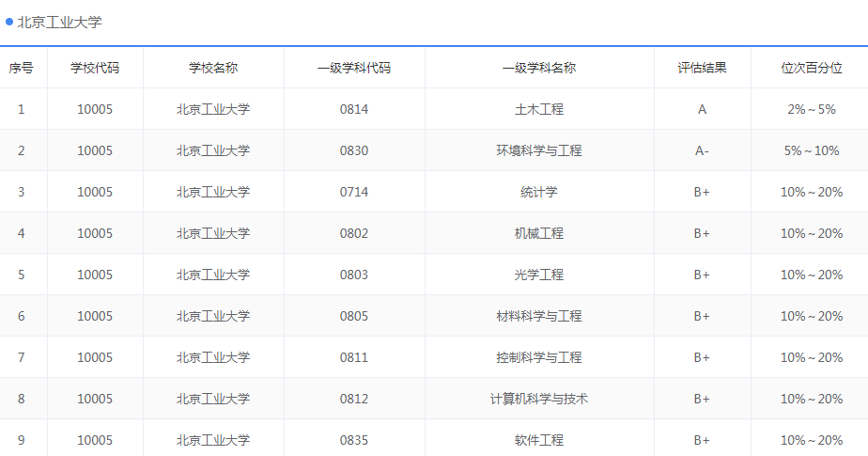The height and width of the screenshot is (456, 868).
Task: Select the 土木工程 subject cell
Action: point(539,109)
